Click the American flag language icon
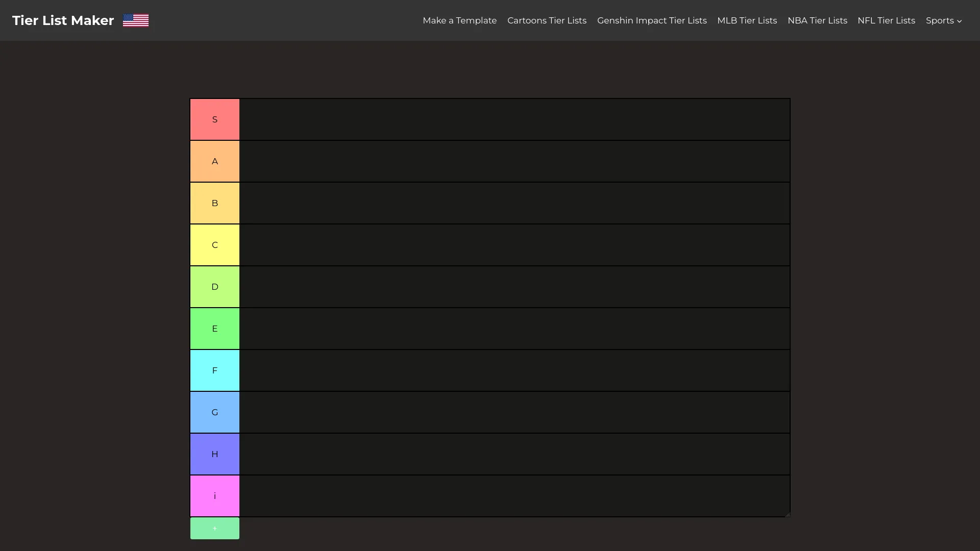 (135, 20)
